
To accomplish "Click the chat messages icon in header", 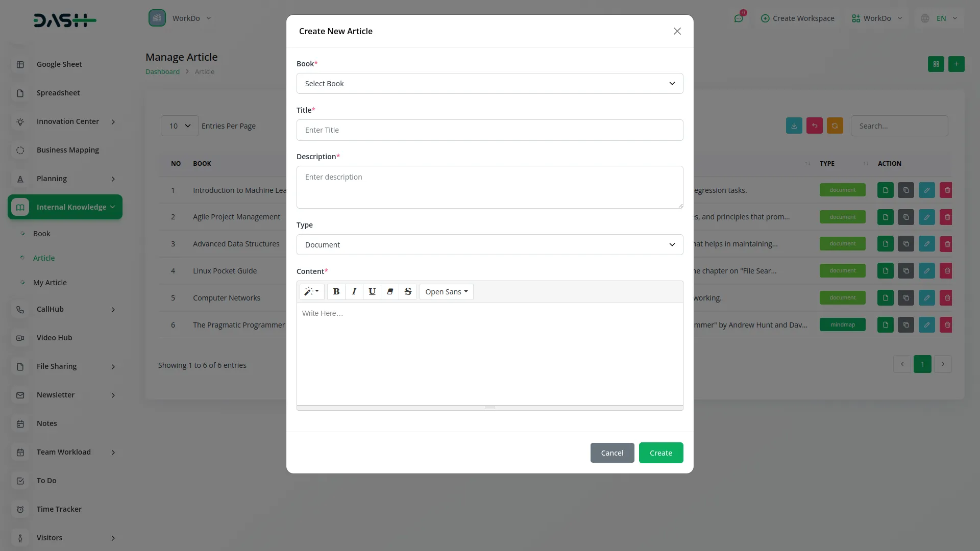I will (x=738, y=18).
